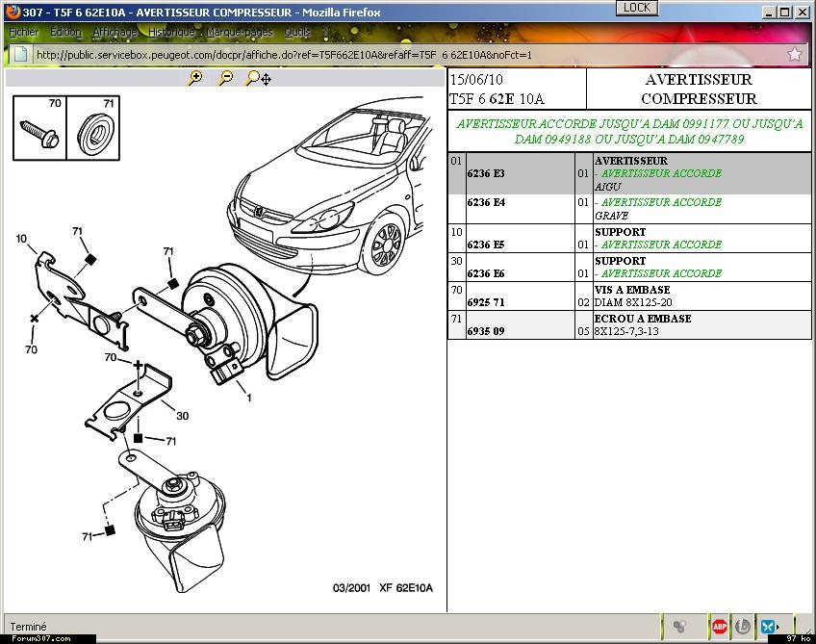Open the Historique menu
Image resolution: width=816 pixels, height=644 pixels.
click(x=171, y=33)
